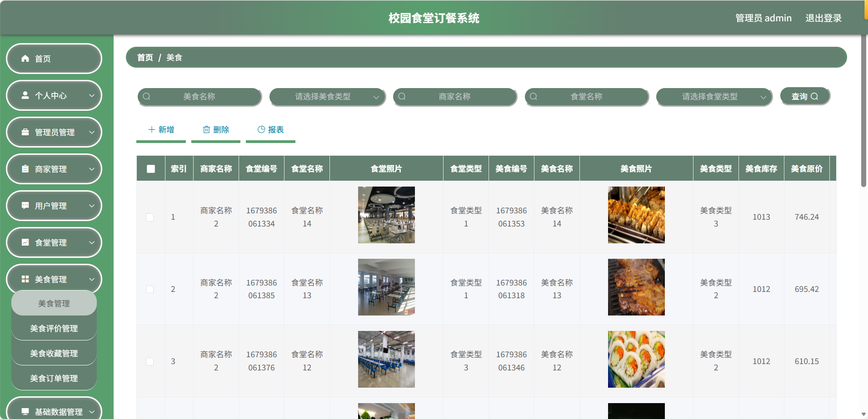Click the person icon beside 个人中心

[x=25, y=95]
